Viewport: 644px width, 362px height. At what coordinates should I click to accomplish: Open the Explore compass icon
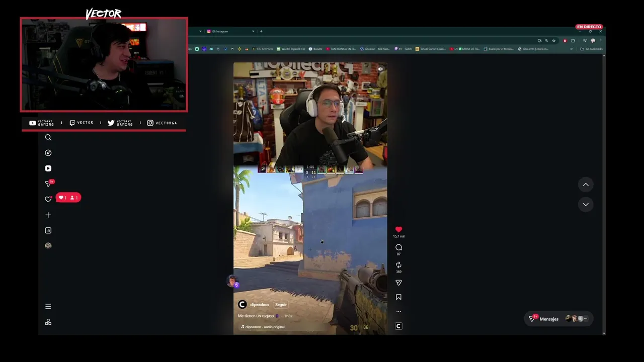(x=48, y=153)
